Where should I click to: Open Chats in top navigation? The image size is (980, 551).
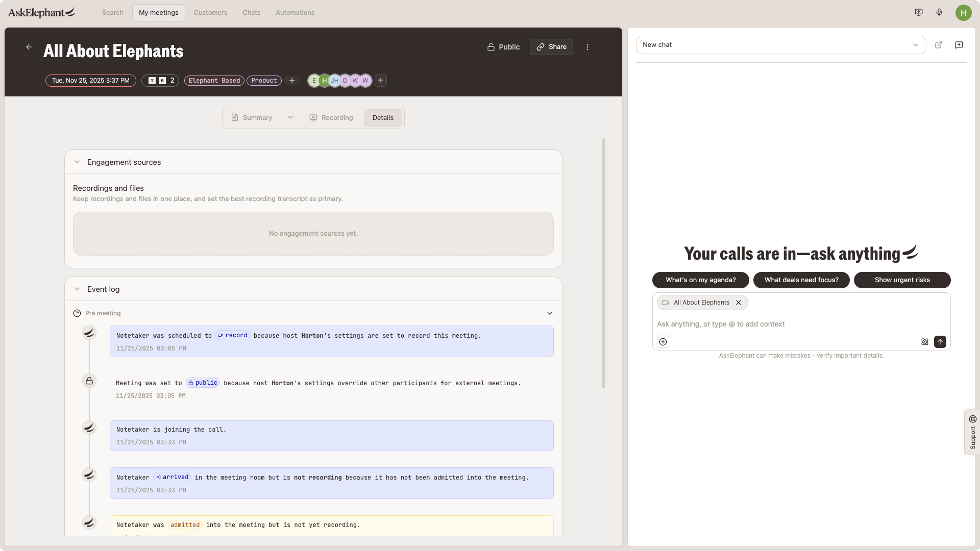pyautogui.click(x=252, y=13)
